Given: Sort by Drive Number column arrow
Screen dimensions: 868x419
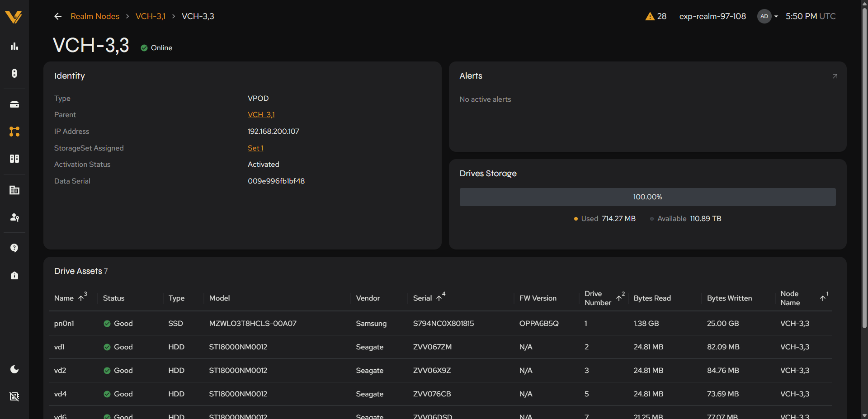Looking at the screenshot, I should (619, 298).
